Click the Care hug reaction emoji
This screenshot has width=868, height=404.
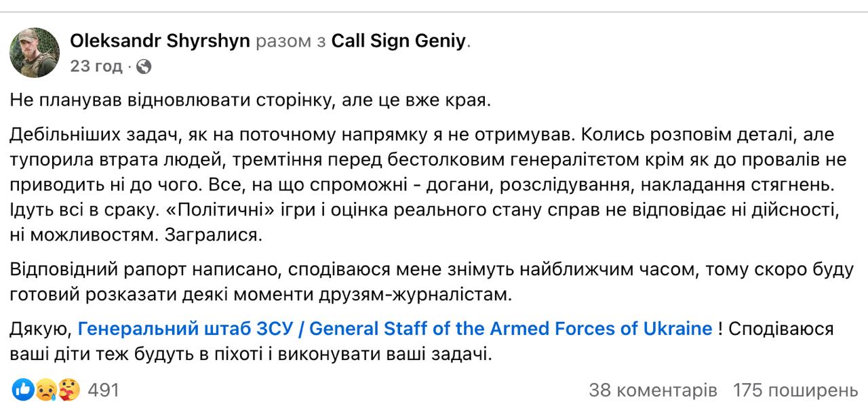68,389
